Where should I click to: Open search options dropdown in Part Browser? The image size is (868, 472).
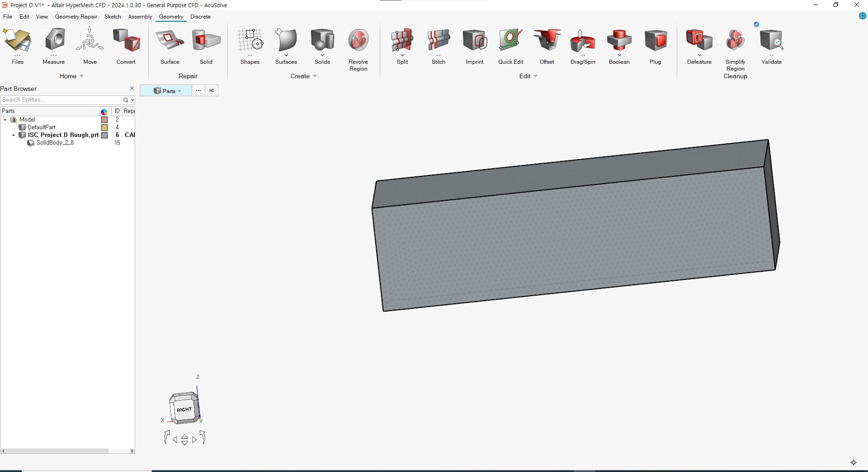[132, 100]
